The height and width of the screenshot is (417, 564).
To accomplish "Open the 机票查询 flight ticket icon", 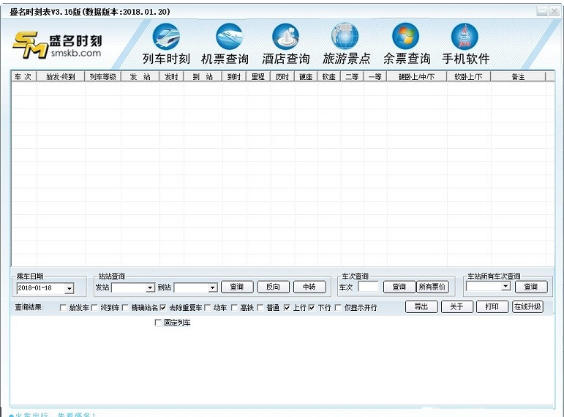I will (x=225, y=44).
